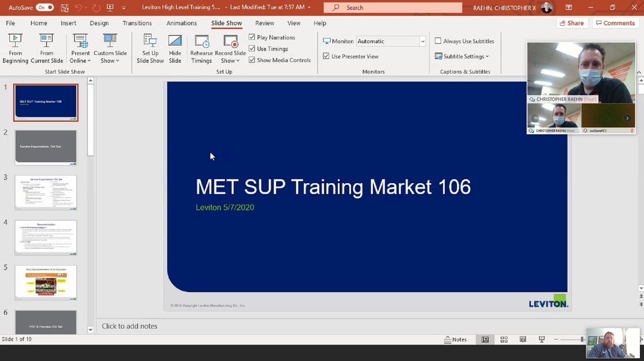This screenshot has width=644, height=361.
Task: Open Record Slide Show dropdown
Action: click(x=230, y=48)
